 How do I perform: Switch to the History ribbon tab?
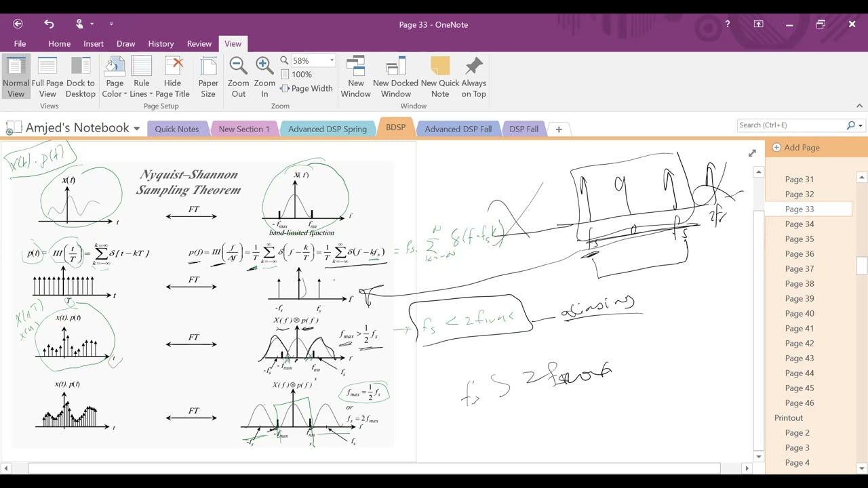[161, 43]
